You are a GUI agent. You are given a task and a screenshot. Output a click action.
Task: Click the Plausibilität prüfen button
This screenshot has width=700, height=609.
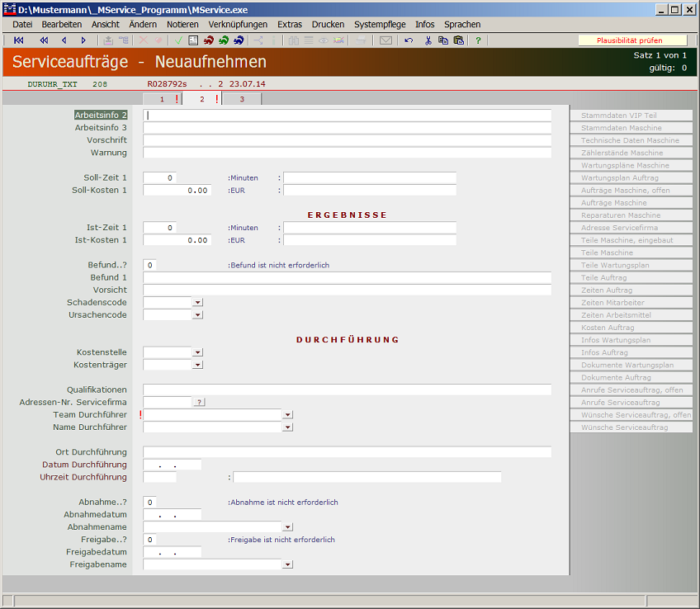point(630,40)
